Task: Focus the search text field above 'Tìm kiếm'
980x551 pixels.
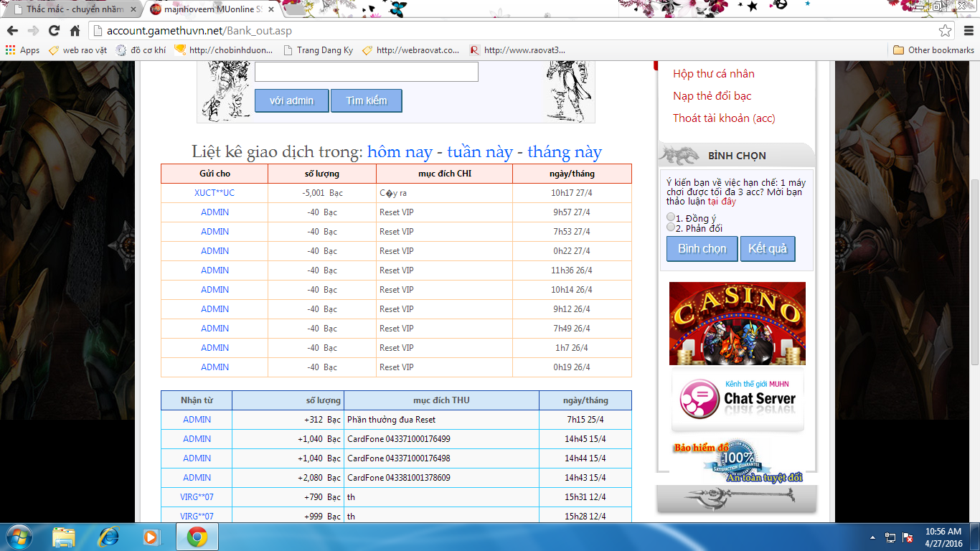Action: click(367, 72)
